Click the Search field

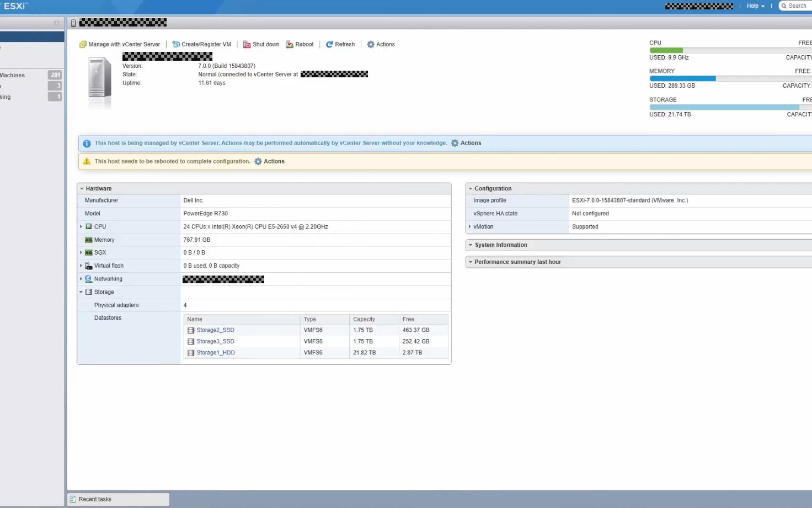pos(796,6)
